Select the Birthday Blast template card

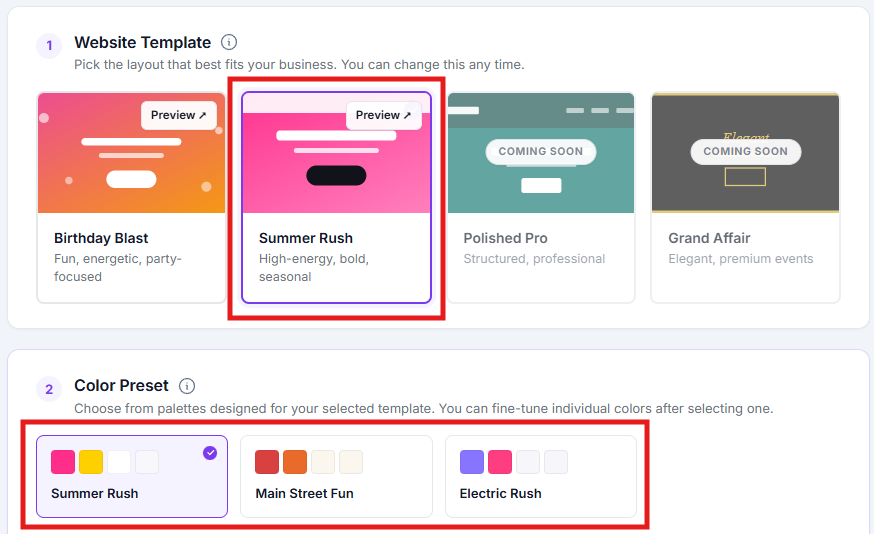[132, 198]
